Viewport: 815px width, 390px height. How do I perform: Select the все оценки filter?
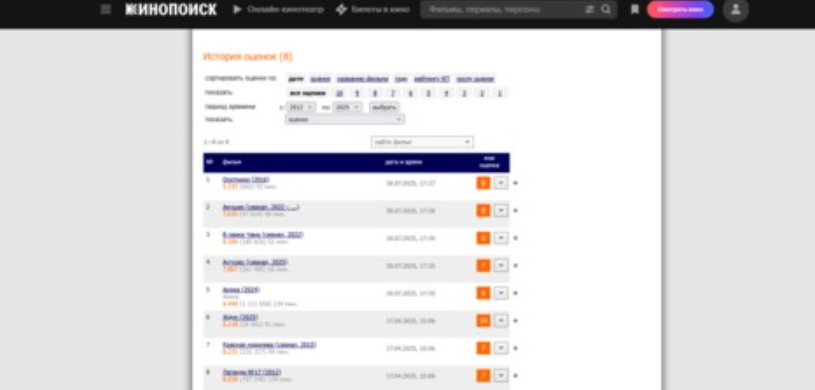308,93
